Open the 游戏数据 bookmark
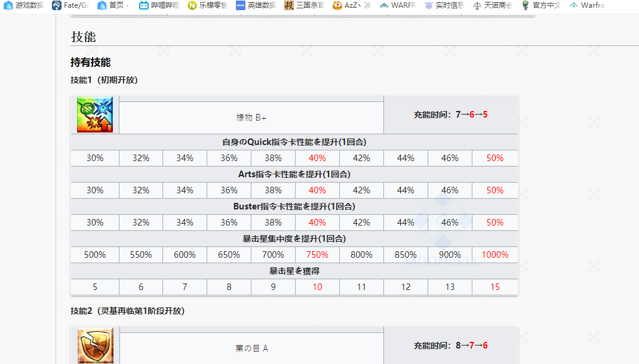Viewport: 639px width, 364px height. pyautogui.click(x=23, y=5)
